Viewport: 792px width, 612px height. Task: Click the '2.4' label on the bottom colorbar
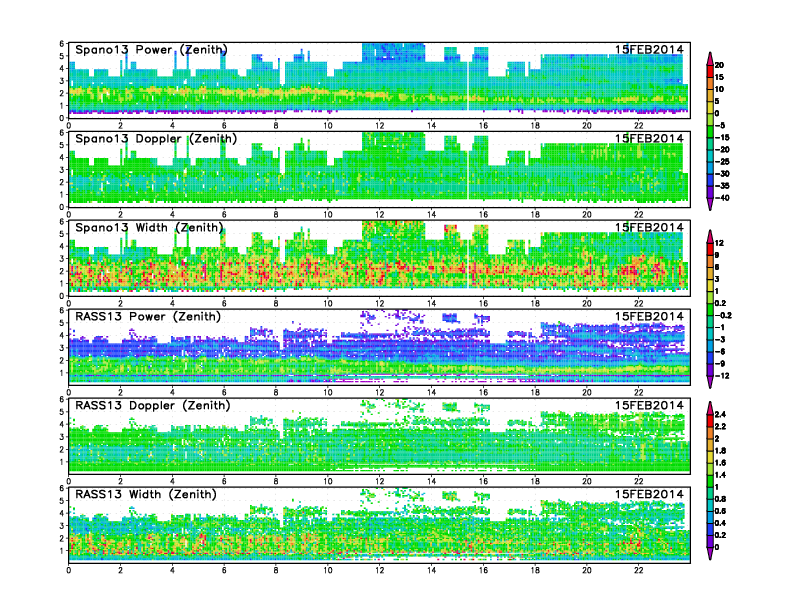[x=720, y=415]
